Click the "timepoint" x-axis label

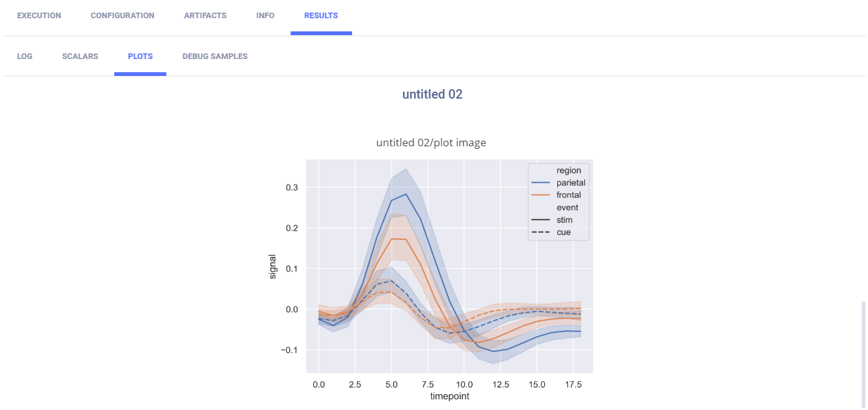coord(449,396)
